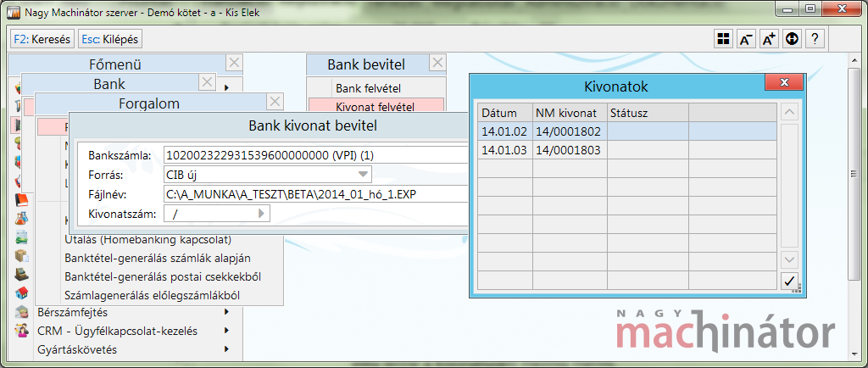
Task: Confirm selection with Kivonatok checkmark icon
Action: [789, 281]
